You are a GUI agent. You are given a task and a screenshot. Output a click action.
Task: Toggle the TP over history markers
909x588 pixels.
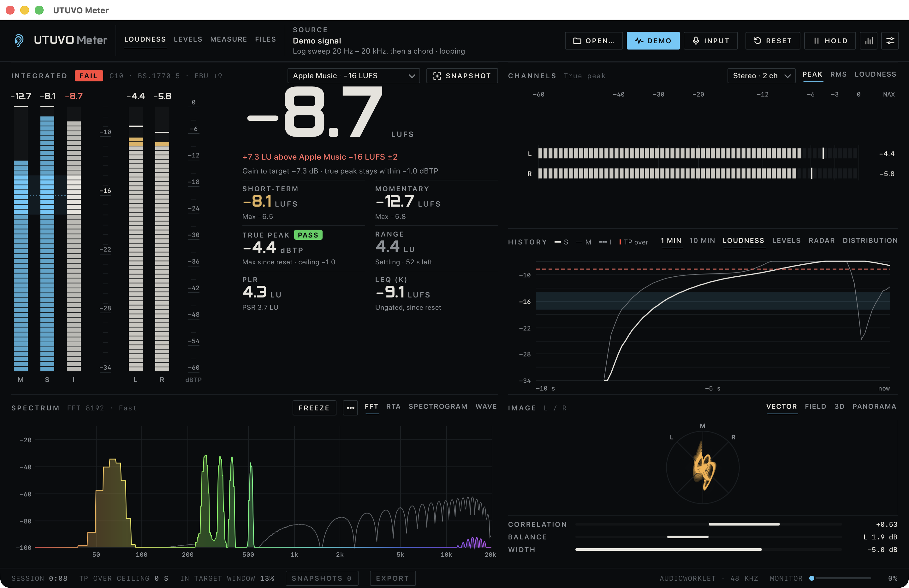pos(634,242)
